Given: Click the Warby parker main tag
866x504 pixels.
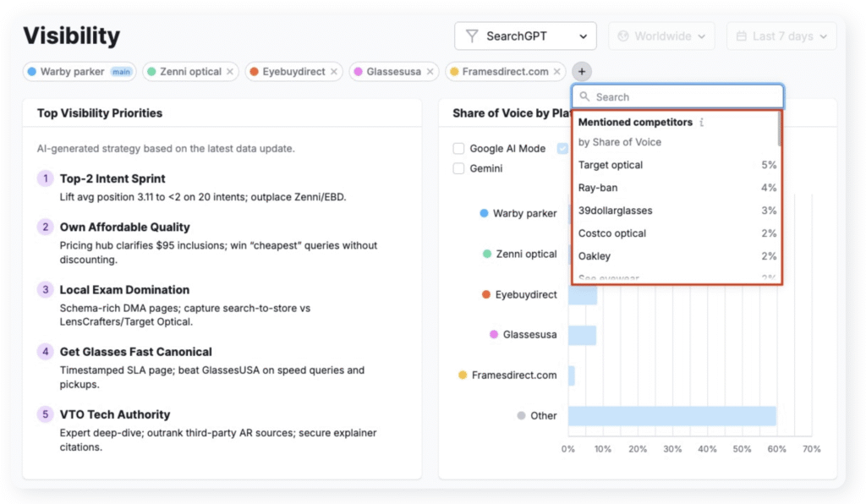Looking at the screenshot, I should pyautogui.click(x=79, y=72).
